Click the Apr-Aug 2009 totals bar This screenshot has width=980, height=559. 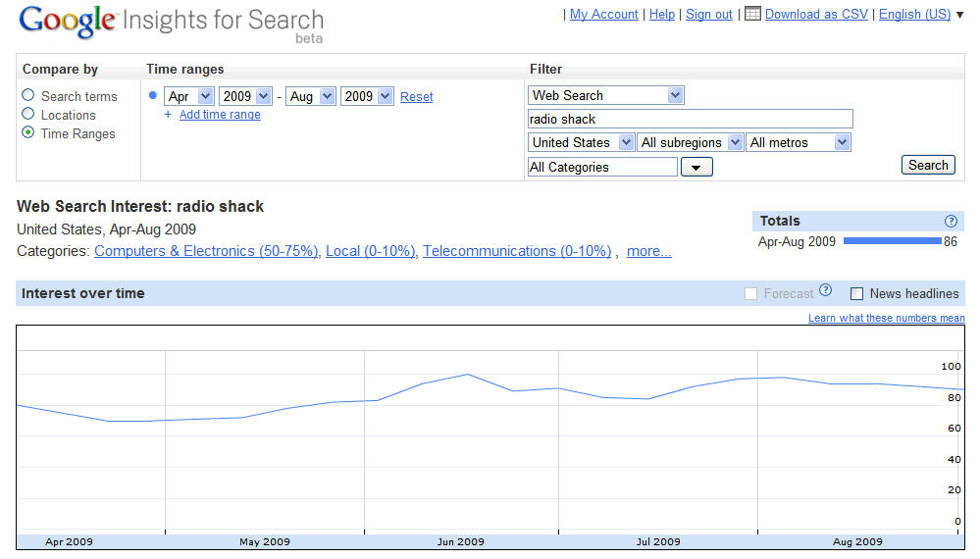[892, 241]
